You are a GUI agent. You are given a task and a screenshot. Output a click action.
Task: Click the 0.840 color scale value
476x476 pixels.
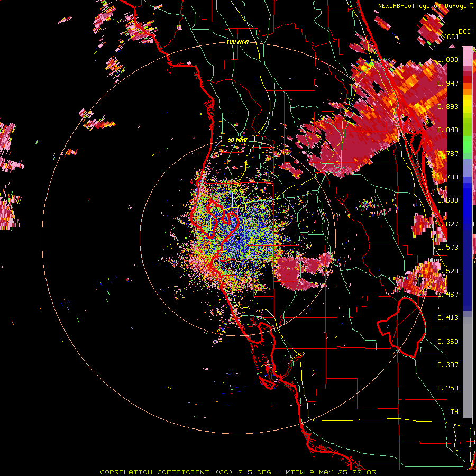coord(448,130)
